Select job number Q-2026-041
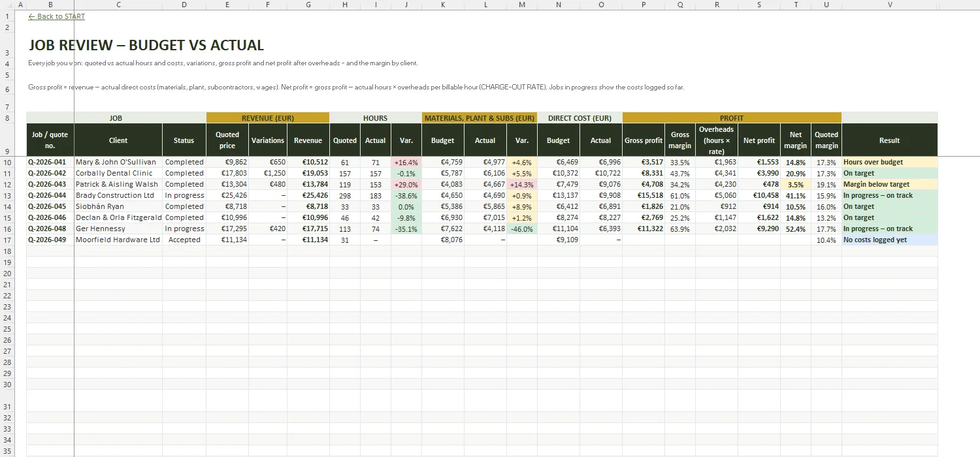Screen dimensions: 980x457 [50, 162]
